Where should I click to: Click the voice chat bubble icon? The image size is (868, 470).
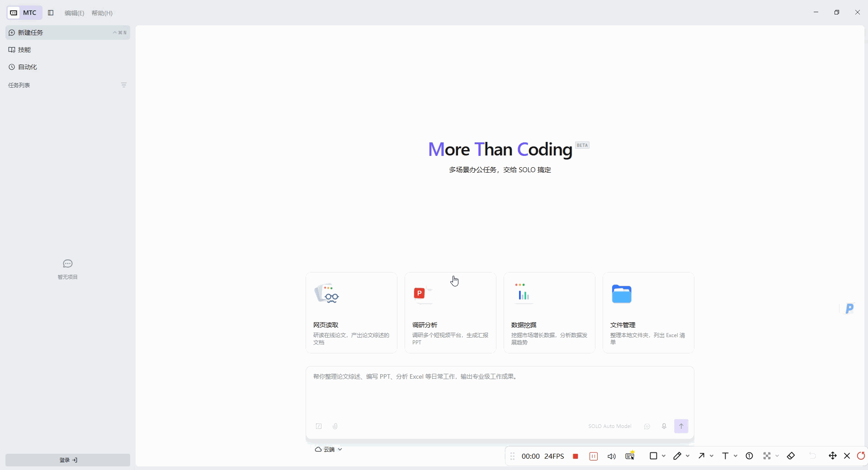(x=647, y=426)
